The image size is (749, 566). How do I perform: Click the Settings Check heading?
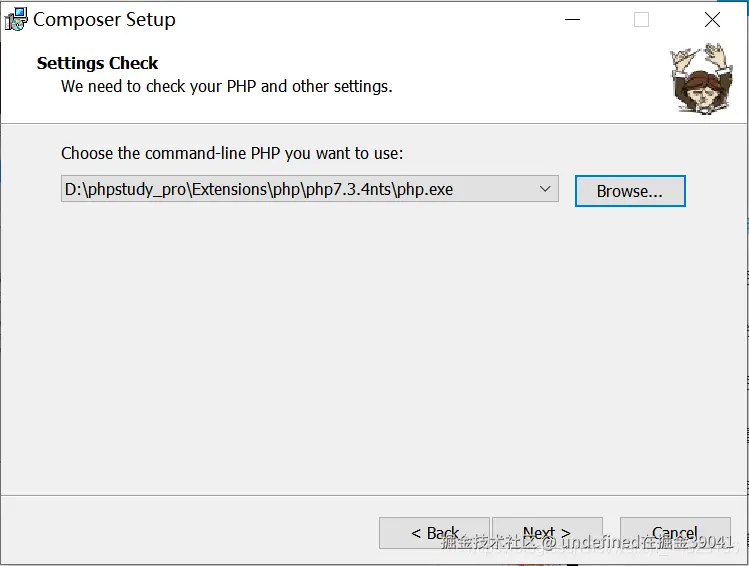tap(98, 63)
